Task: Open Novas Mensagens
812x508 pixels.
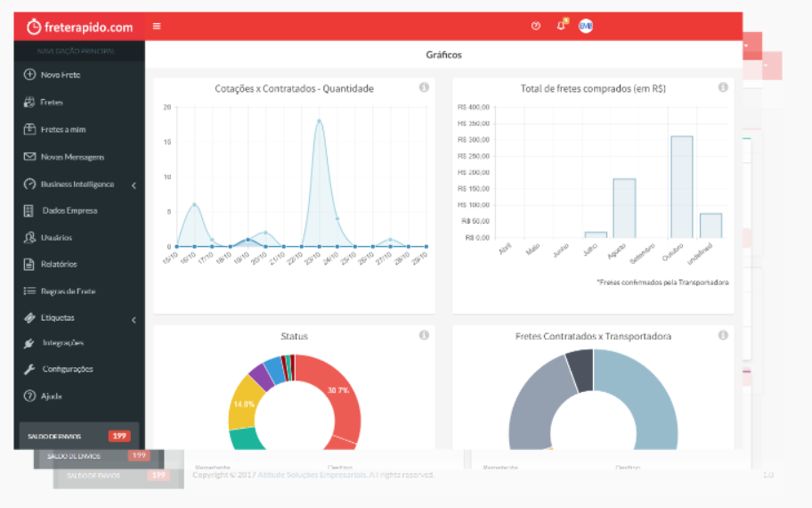Action: [72, 157]
